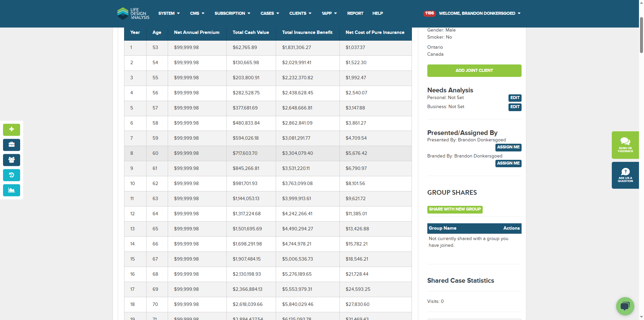Click the green plus icon in the left sidebar
644x320 pixels.
click(11, 130)
